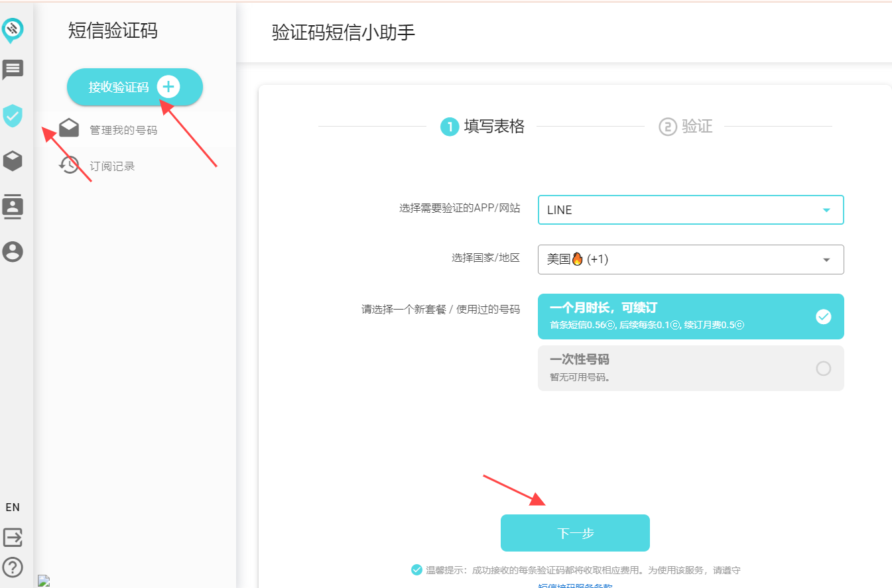Screen dimensions: 892x588
Task: Click the 验证码短信小助手 heading
Action: point(344,32)
